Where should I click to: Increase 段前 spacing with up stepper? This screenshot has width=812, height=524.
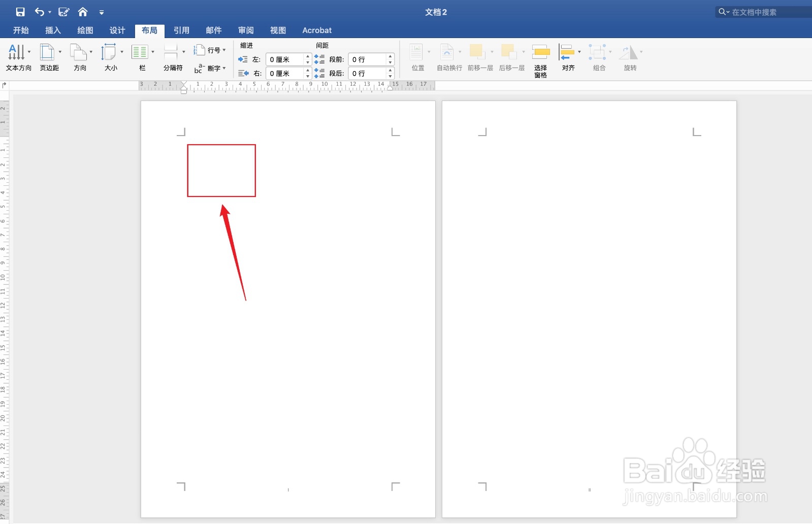tap(391, 56)
